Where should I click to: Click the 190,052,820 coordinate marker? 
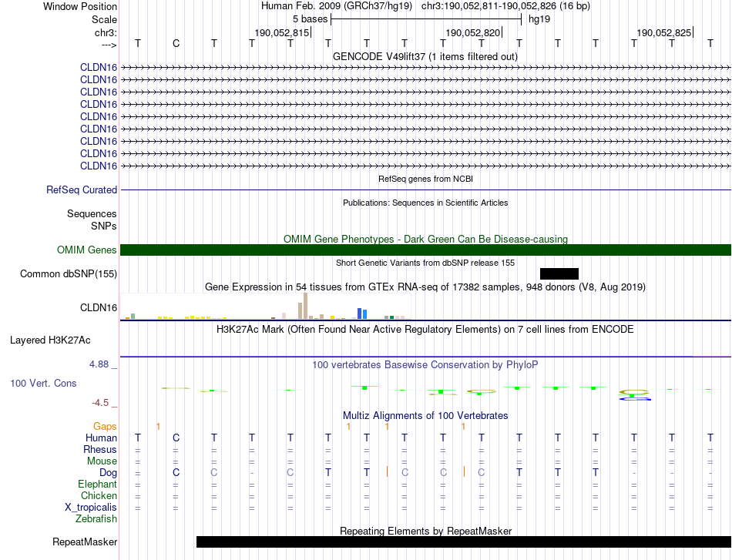tap(473, 32)
